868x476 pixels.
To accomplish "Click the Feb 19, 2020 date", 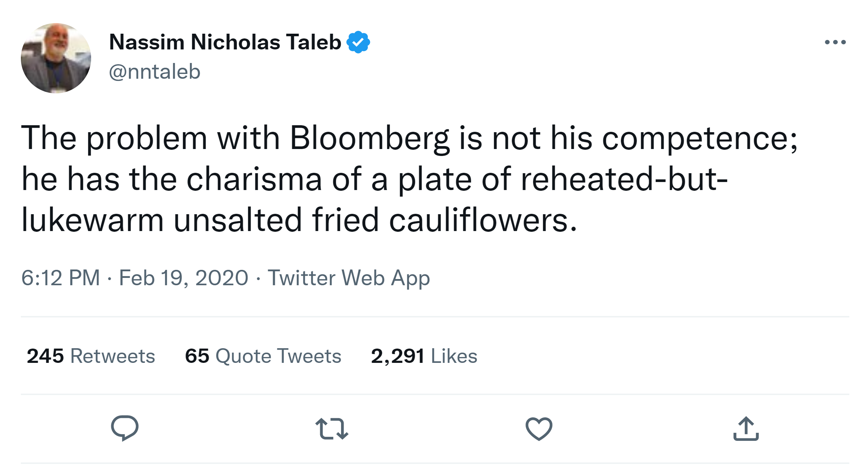I will pyautogui.click(x=184, y=278).
